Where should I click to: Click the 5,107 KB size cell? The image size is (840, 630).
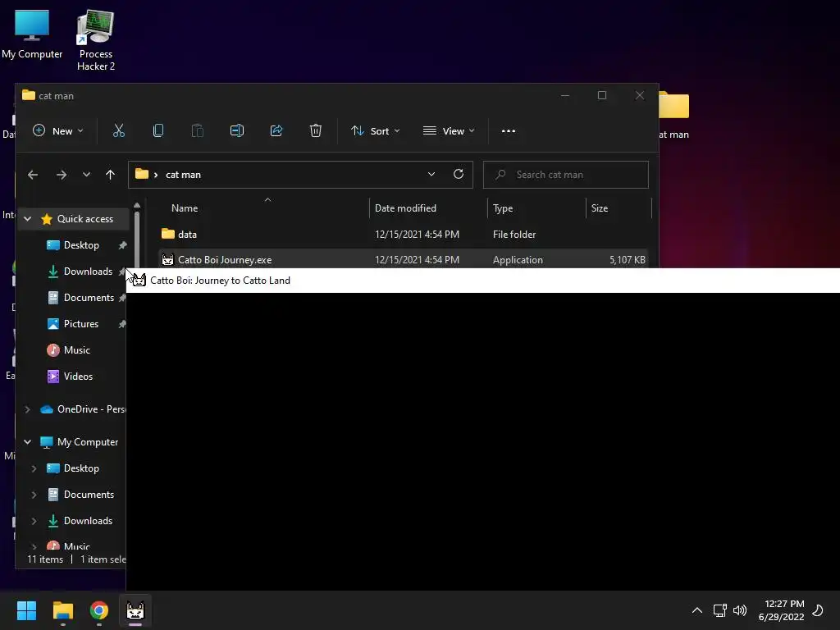pos(628,260)
